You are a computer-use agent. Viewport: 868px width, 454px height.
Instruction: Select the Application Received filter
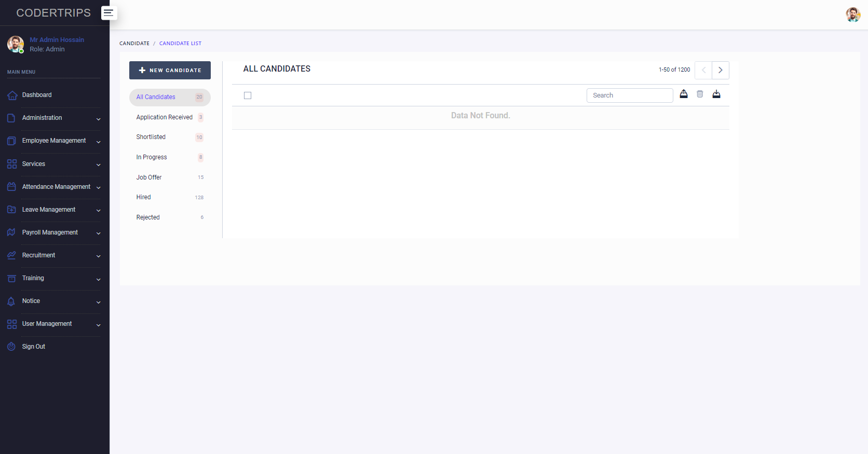point(170,117)
